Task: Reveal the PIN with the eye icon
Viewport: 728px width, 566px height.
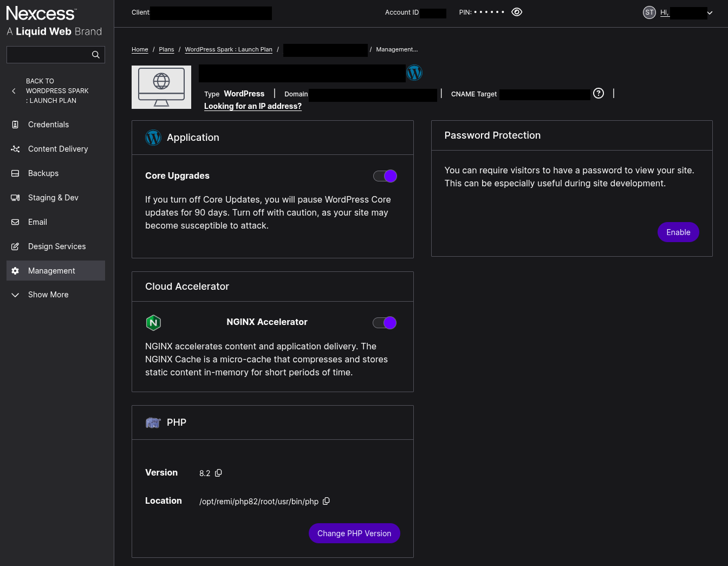Action: point(517,12)
